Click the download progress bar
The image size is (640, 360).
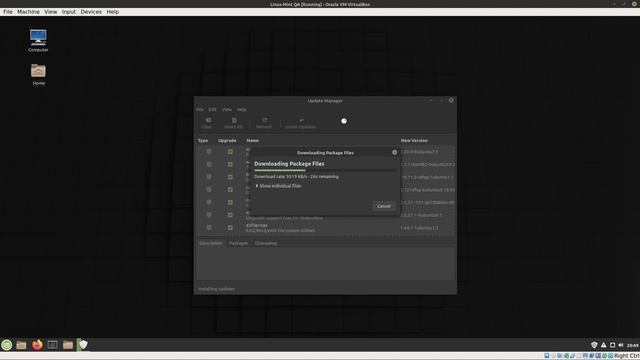click(325, 170)
